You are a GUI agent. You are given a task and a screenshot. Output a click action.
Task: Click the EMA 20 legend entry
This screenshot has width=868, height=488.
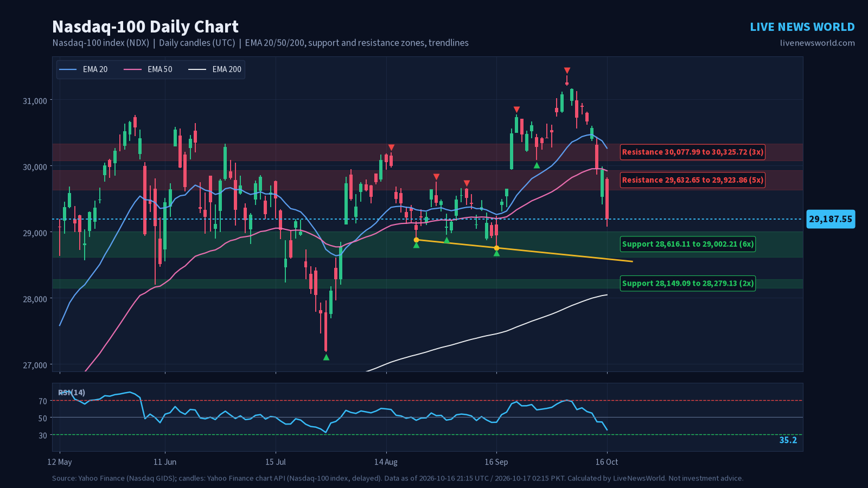pyautogui.click(x=83, y=69)
